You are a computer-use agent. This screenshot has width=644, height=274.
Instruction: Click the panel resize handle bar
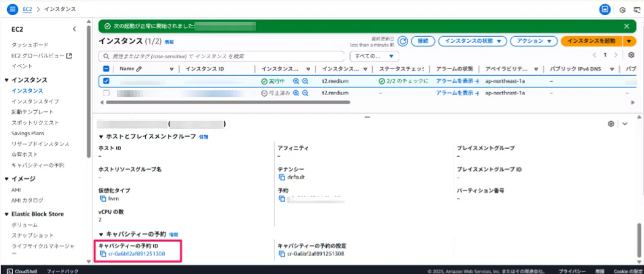coord(367,117)
